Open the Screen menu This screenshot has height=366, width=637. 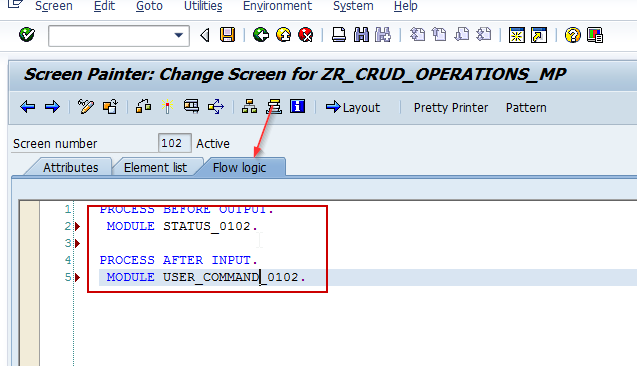tap(54, 6)
